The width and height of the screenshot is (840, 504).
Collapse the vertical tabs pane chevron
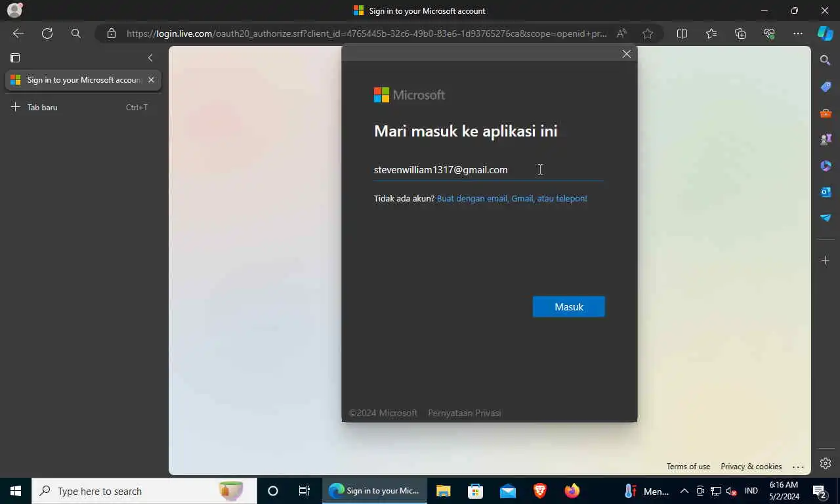click(150, 58)
